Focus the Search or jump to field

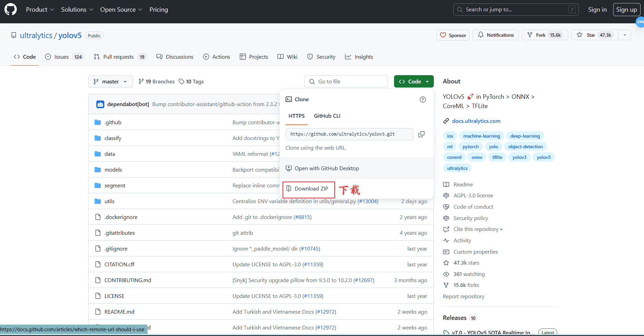point(516,10)
